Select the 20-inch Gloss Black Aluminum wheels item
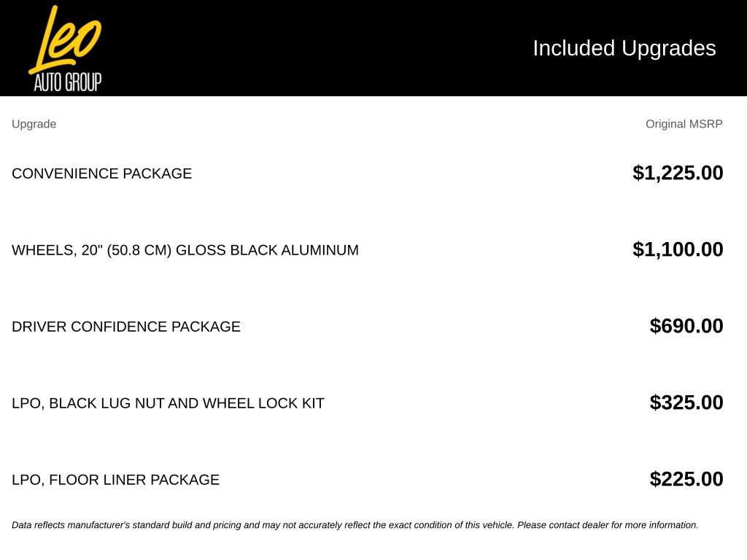 pyautogui.click(x=185, y=250)
